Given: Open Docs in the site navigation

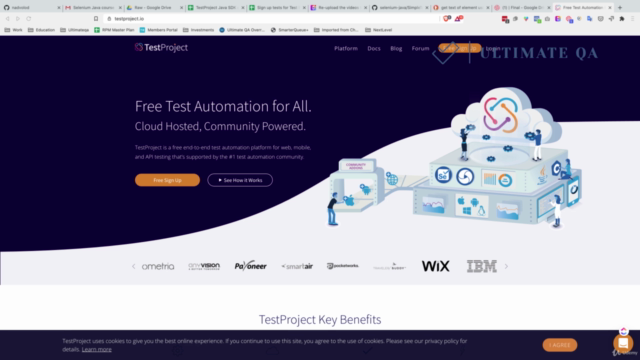Looking at the screenshot, I should [374, 48].
